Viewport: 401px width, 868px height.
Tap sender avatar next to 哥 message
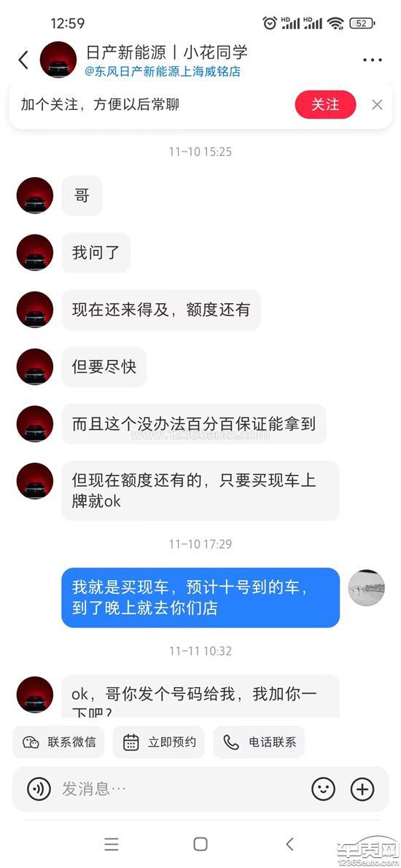point(35,195)
